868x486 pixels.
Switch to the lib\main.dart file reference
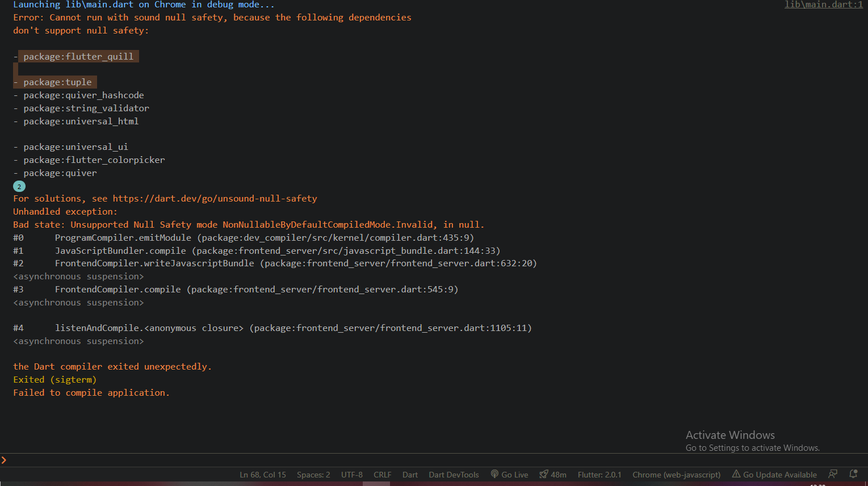[x=823, y=5]
